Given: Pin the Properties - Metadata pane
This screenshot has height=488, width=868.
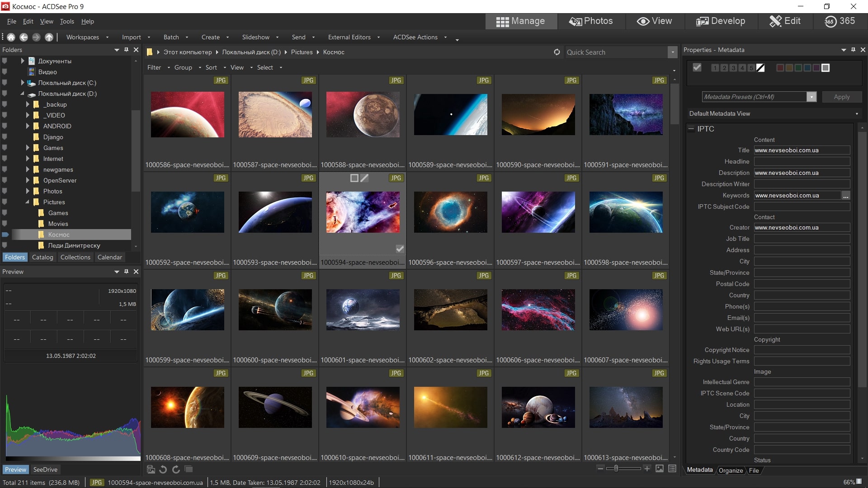Looking at the screenshot, I should coord(853,50).
